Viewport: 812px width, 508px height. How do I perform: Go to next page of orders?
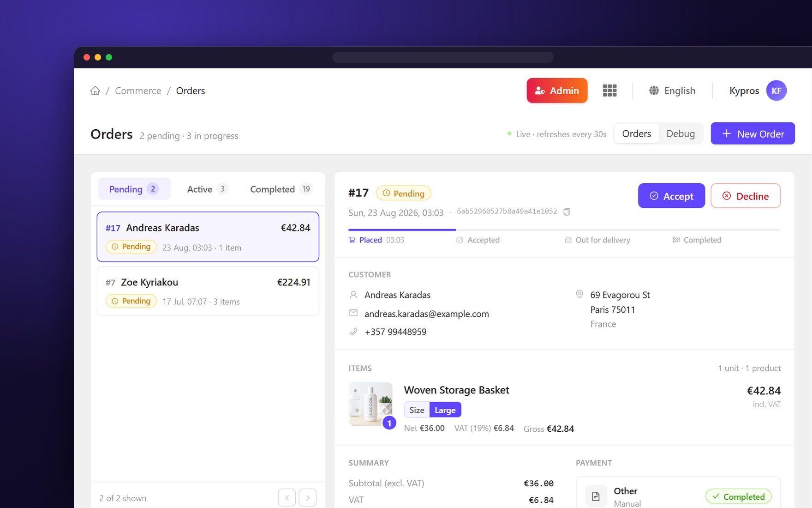(x=308, y=498)
